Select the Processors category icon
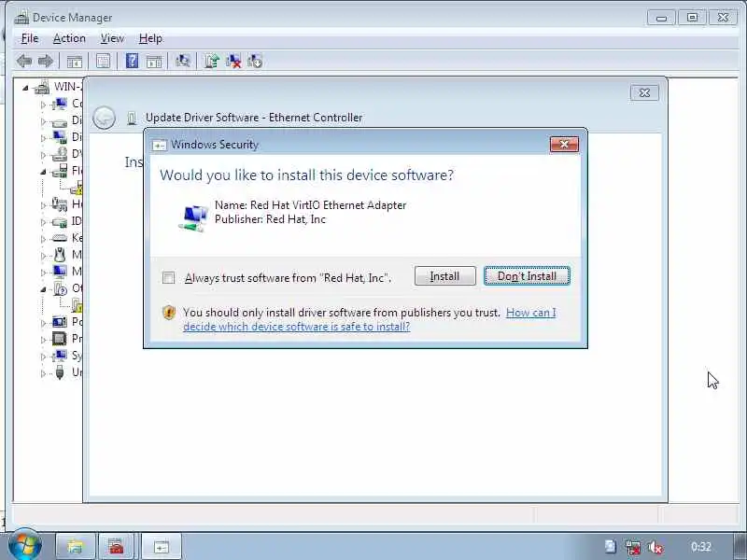The image size is (747, 560). coord(60,339)
